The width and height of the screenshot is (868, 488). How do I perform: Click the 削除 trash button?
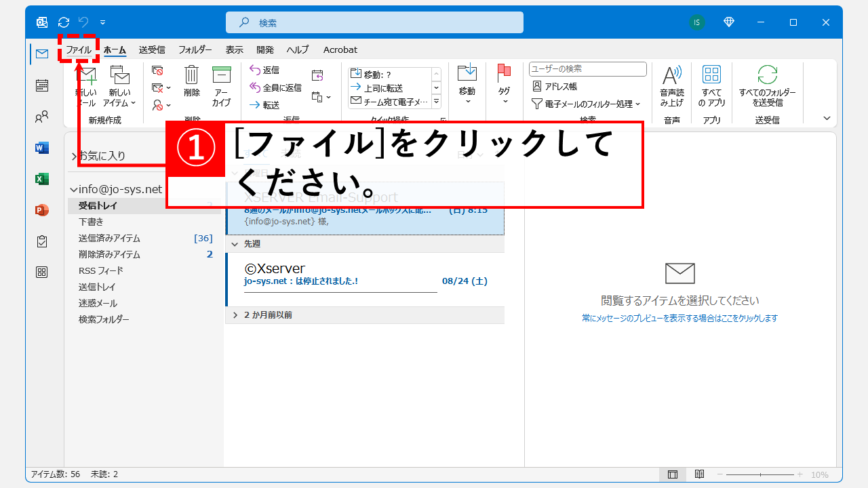(192, 82)
